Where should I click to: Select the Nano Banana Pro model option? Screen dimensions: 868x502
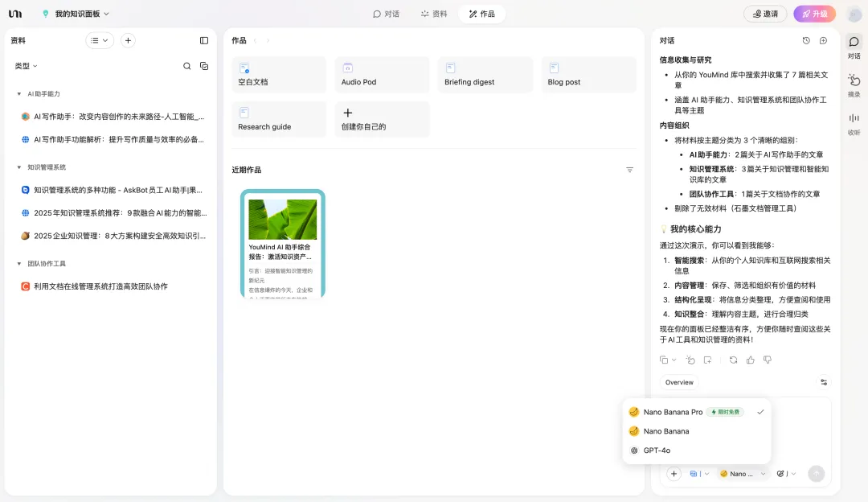(x=674, y=412)
